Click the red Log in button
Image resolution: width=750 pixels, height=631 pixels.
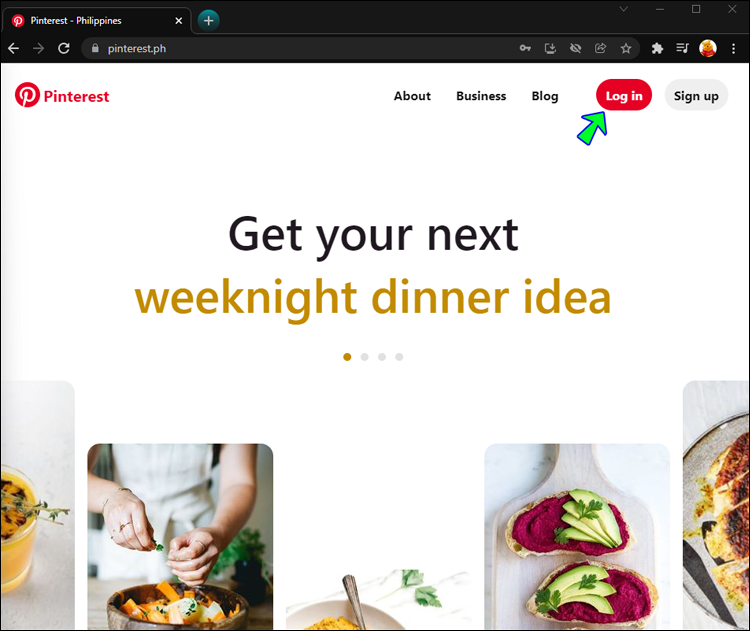[x=624, y=95]
